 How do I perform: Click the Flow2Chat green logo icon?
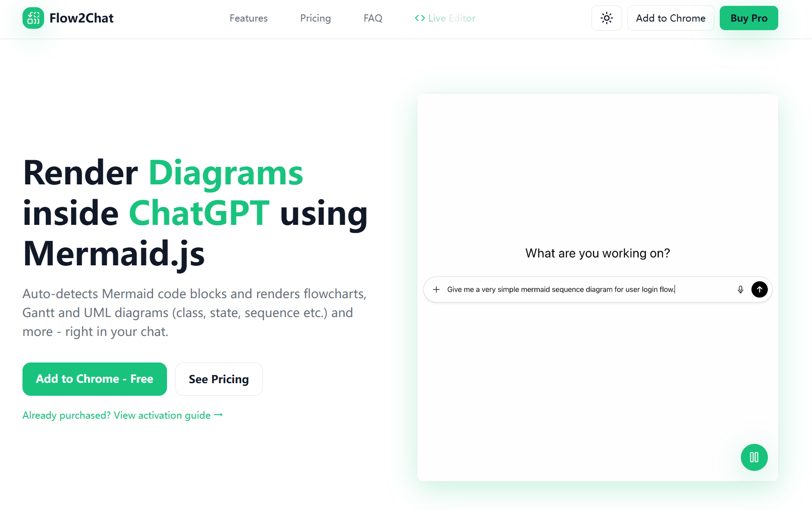[x=33, y=18]
